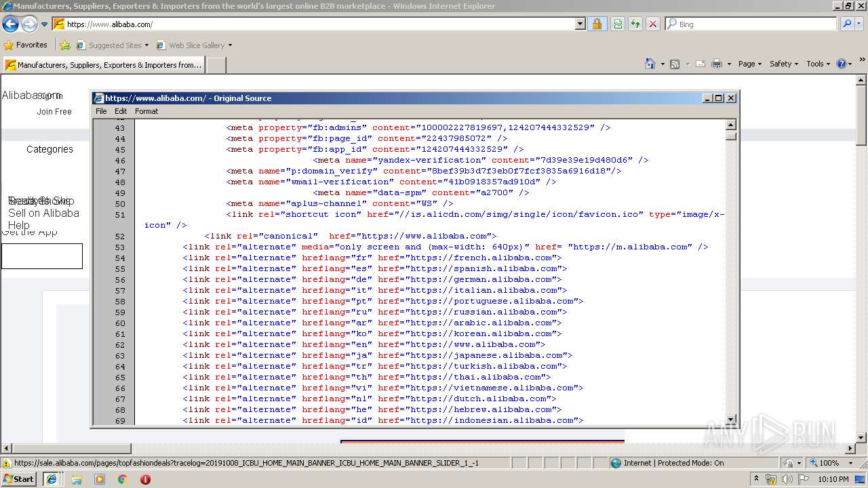This screenshot has width=868, height=488.
Task: Click the Original Source title bar icon
Action: 99,98
